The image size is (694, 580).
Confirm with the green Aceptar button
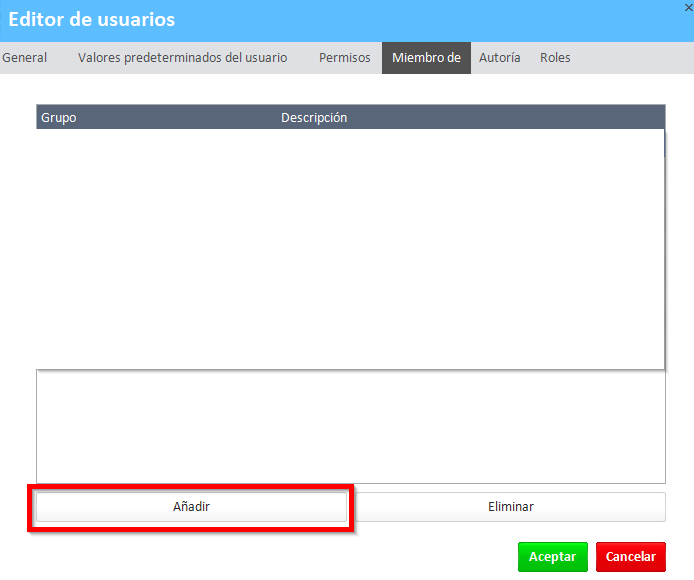pyautogui.click(x=552, y=557)
